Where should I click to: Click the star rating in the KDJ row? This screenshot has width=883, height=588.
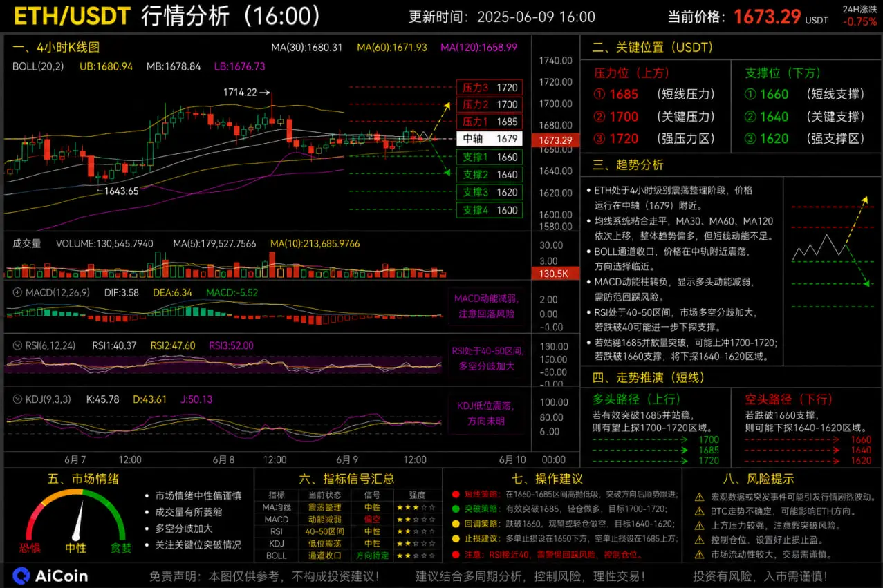pyautogui.click(x=417, y=544)
